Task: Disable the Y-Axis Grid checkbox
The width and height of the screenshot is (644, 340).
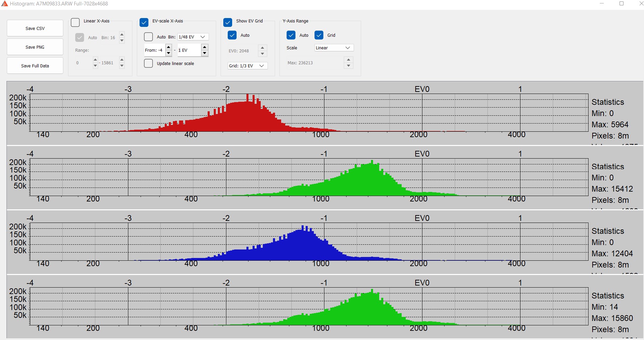Action: [x=319, y=35]
